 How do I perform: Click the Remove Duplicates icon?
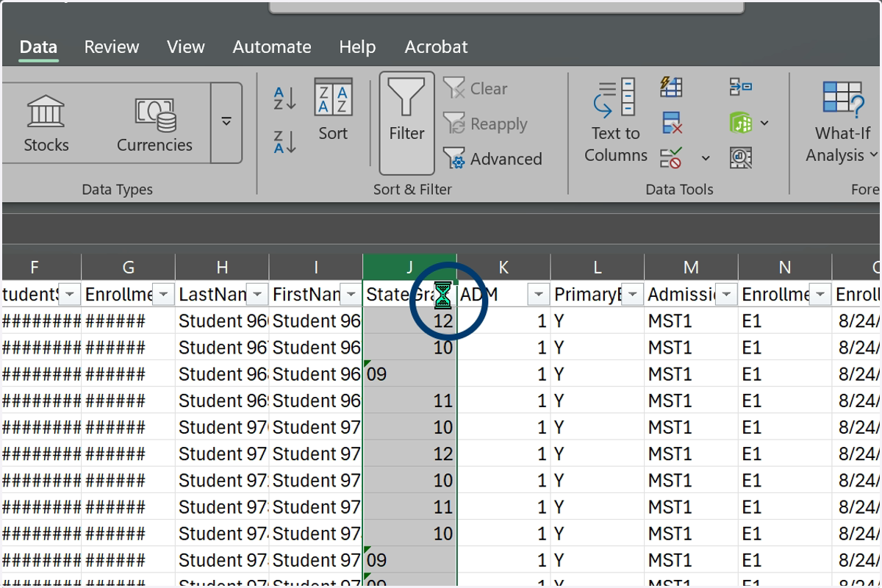672,123
